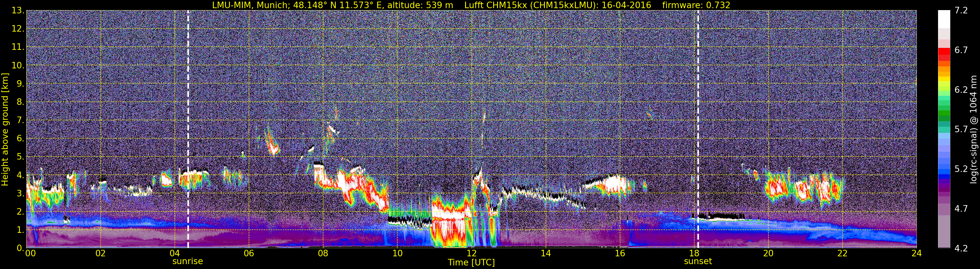Click the y-axis tick label '2.'

[x=20, y=212]
